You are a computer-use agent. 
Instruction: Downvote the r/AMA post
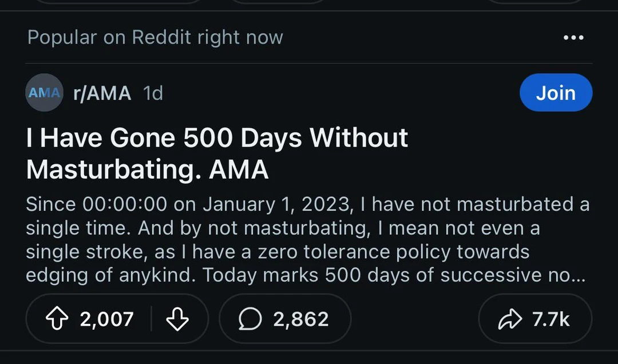click(x=177, y=319)
